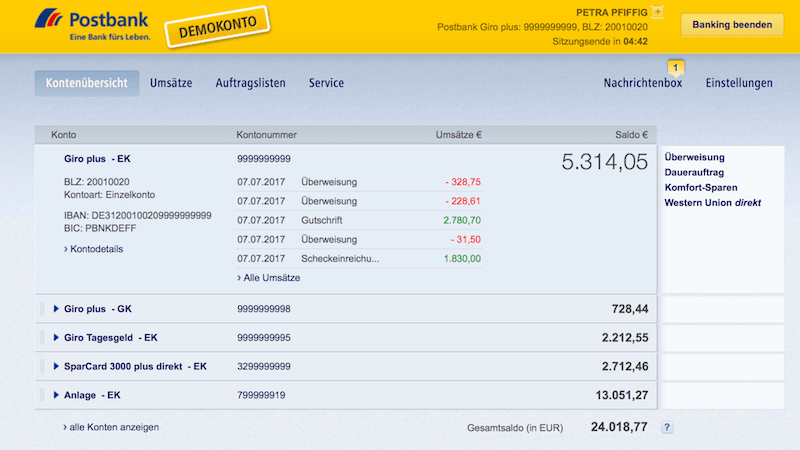Viewport: 800px width, 450px height.
Task: Select the 2.780,70 Gutschrift transaction
Action: pos(359,220)
